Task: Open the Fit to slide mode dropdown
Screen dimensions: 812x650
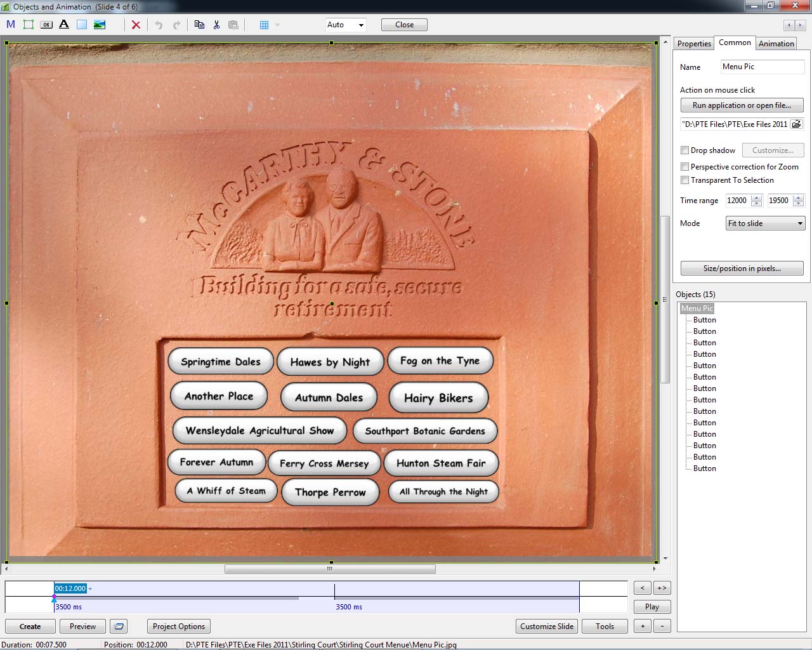Action: click(x=765, y=223)
